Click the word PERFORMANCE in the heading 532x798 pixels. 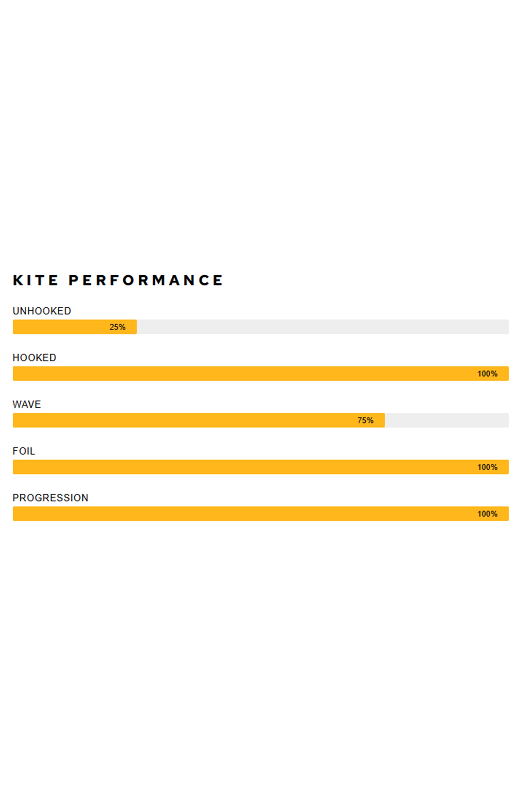146,280
